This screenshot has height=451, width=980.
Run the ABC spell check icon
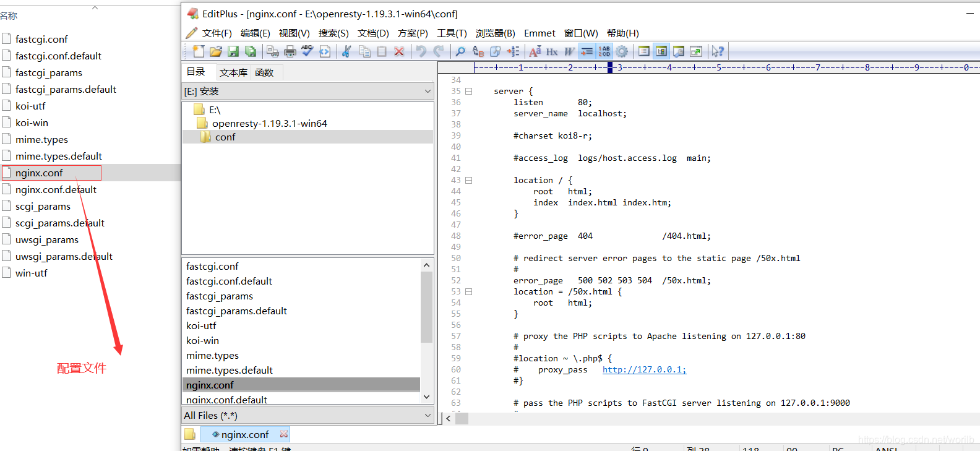[307, 51]
